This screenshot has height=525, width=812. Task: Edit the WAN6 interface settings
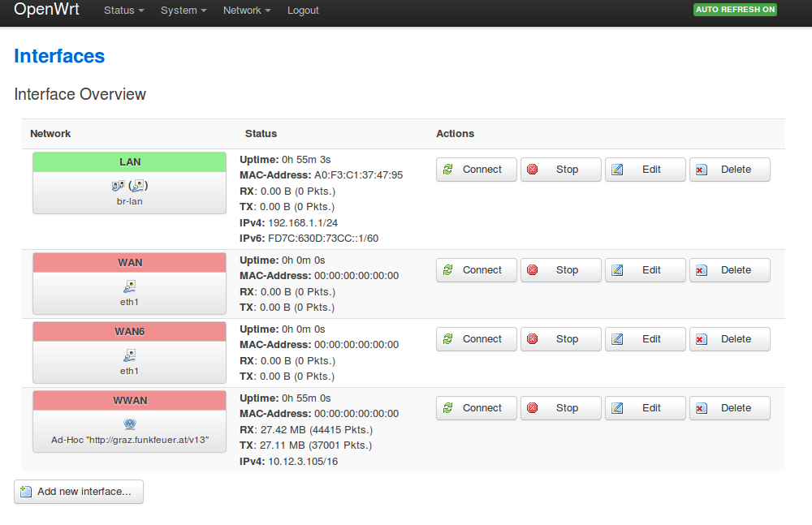pos(645,339)
